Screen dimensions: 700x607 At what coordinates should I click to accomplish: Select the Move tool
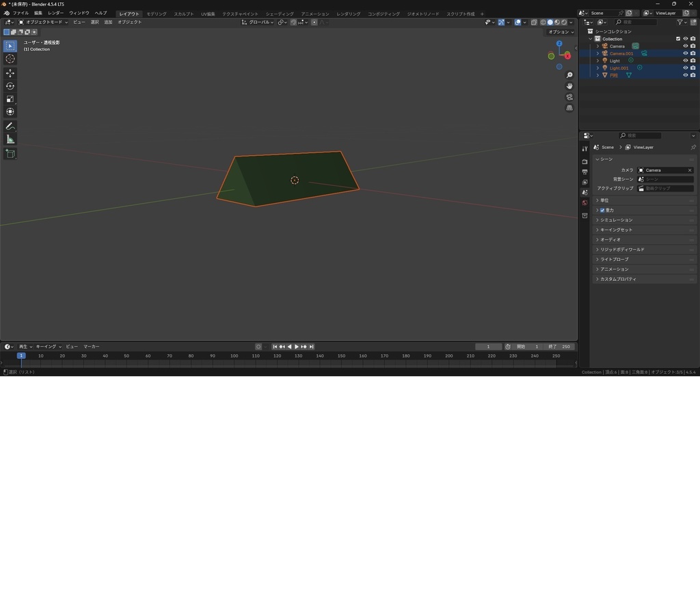click(x=10, y=73)
